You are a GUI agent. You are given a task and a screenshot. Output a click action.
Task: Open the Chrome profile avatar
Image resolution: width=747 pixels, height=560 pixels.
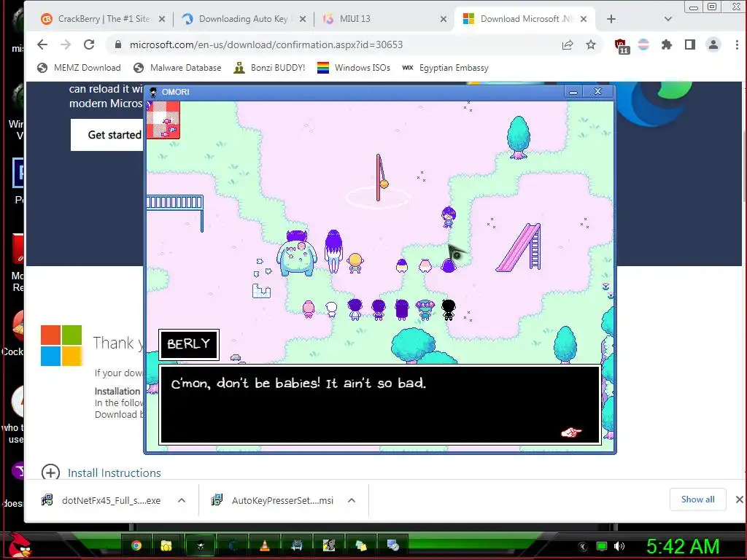click(713, 44)
